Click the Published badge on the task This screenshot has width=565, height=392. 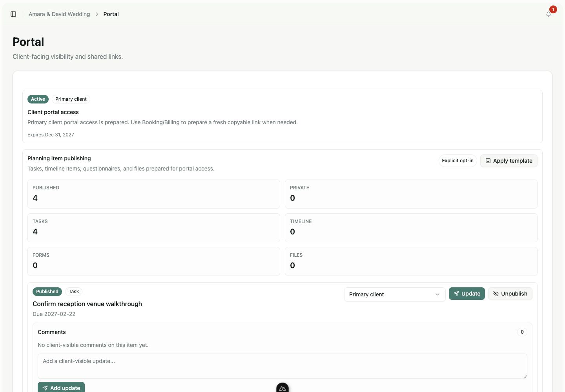click(x=47, y=292)
